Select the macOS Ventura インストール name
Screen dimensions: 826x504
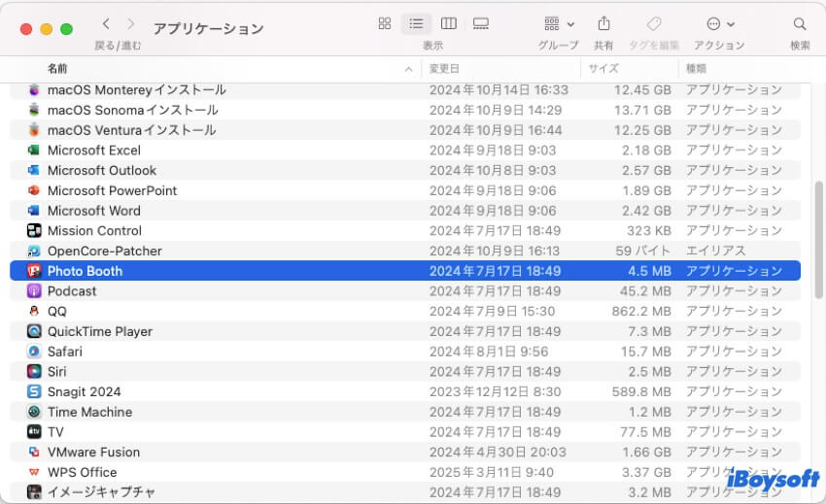pyautogui.click(x=132, y=130)
